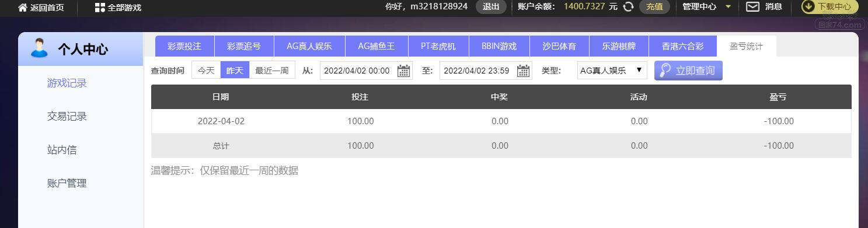Image resolution: width=868 pixels, height=228 pixels.
Task: Open the end date calendar icon
Action: [524, 71]
